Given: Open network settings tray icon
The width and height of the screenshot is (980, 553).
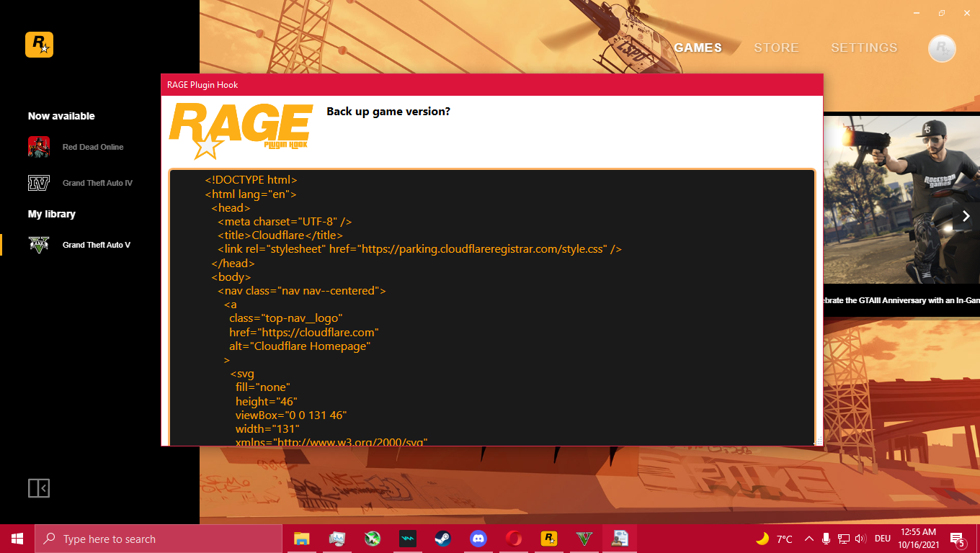Looking at the screenshot, I should pyautogui.click(x=843, y=539).
